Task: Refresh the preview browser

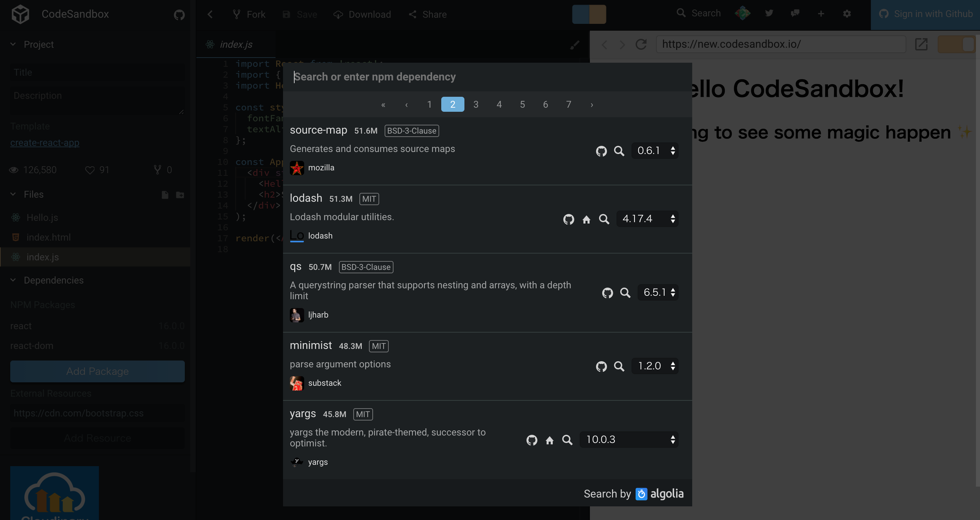Action: 641,44
